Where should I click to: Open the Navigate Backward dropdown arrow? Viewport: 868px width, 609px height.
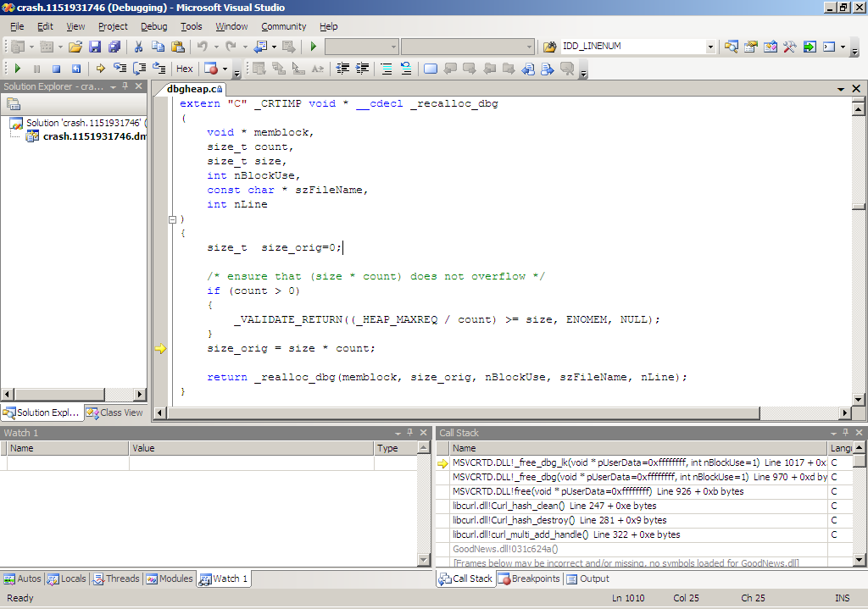coord(274,47)
